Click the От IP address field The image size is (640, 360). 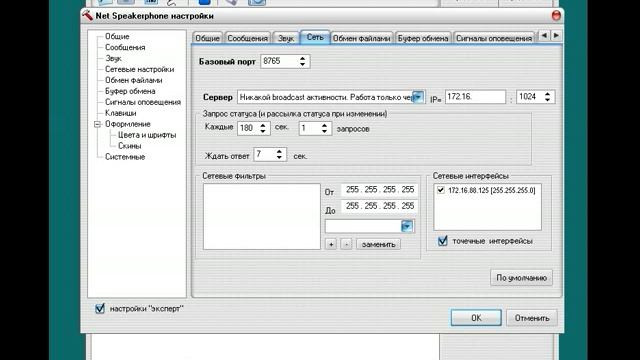(379, 189)
